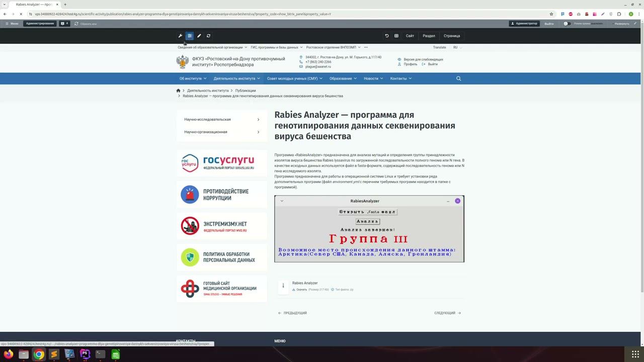Click the Политика обработки персональных данных banner

[222, 257]
